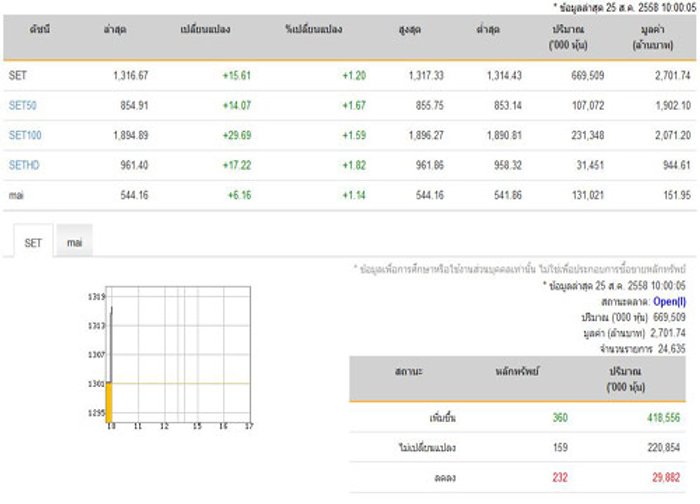Click mai volume 131,021
The height and width of the screenshot is (504, 700).
pyautogui.click(x=588, y=195)
